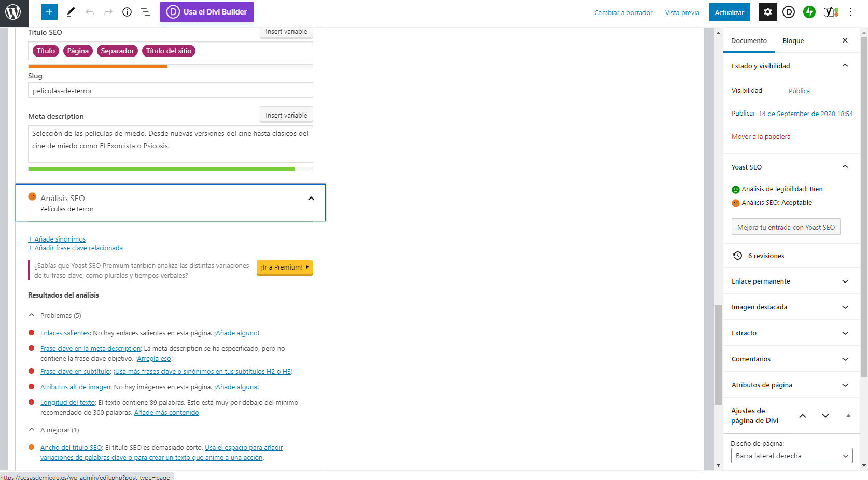Select the Página variable tag

click(78, 51)
